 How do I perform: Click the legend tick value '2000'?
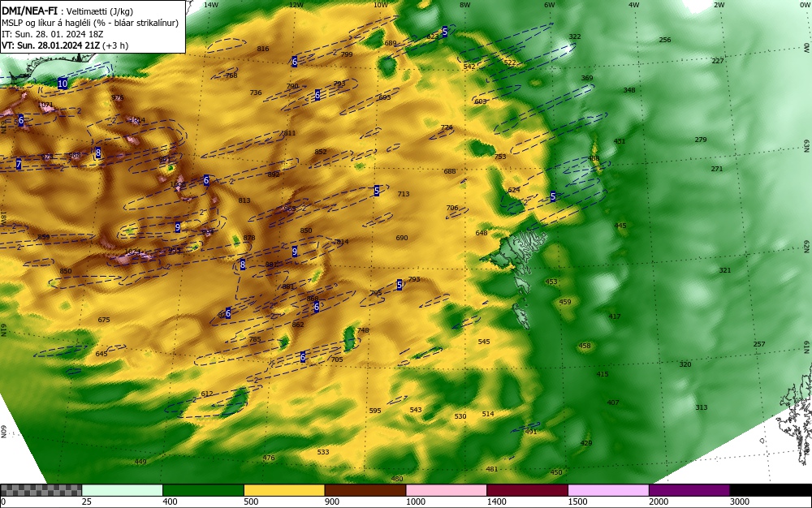pos(659,502)
